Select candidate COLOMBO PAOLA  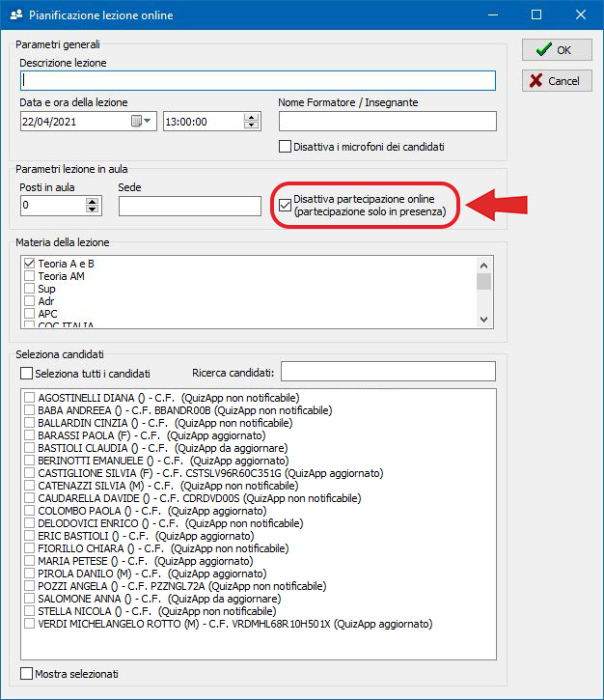(30, 511)
